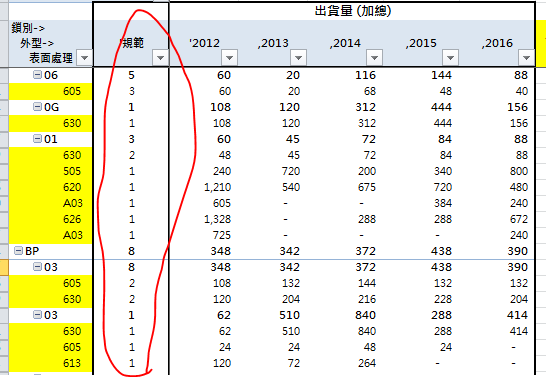Open the ,2016 column filter arrow

click(x=526, y=58)
